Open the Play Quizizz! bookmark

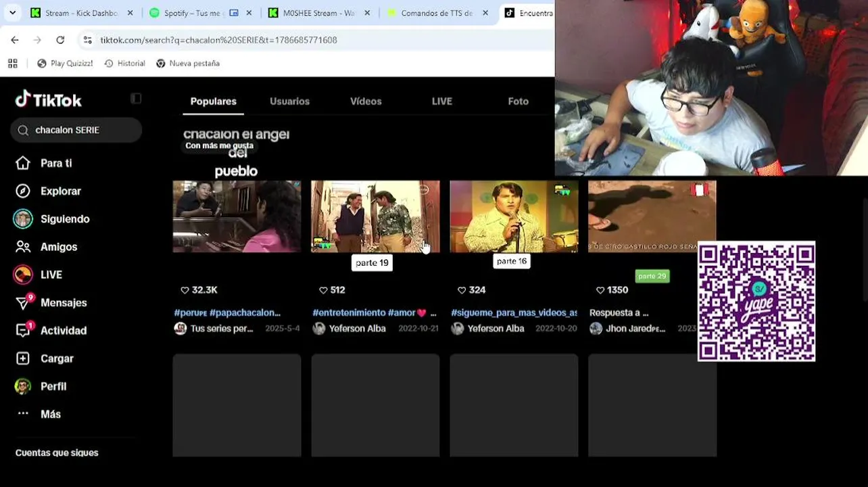coord(65,63)
